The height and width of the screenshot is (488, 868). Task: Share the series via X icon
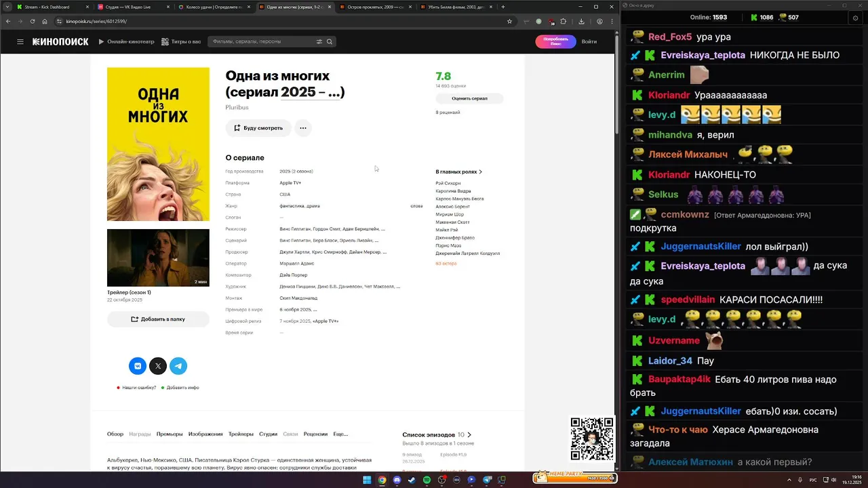(158, 366)
